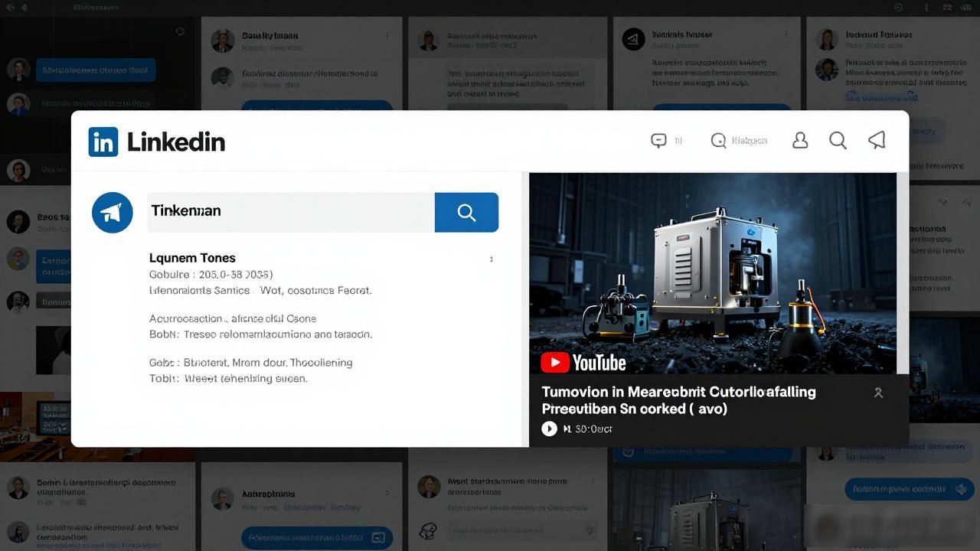Play the video with the round play button
980x551 pixels.
pyautogui.click(x=549, y=429)
